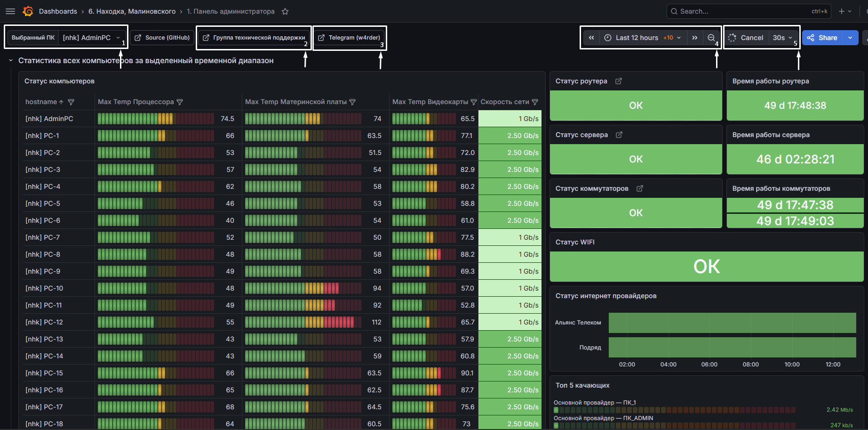Click the Статус компьютеров panel title
The image size is (868, 430).
pyautogui.click(x=59, y=81)
